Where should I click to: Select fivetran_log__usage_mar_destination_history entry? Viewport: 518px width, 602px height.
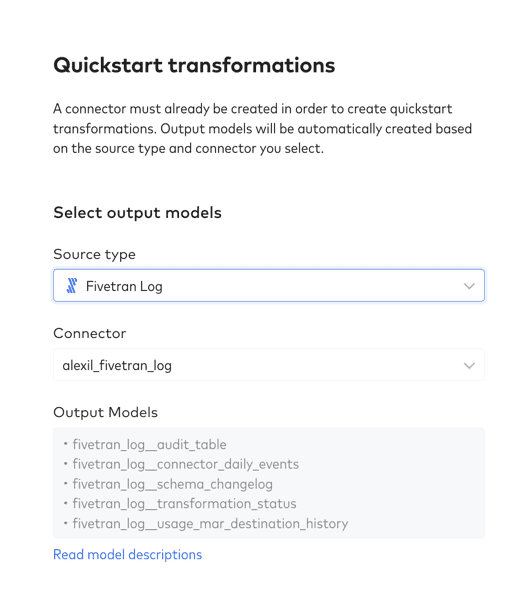(x=210, y=524)
